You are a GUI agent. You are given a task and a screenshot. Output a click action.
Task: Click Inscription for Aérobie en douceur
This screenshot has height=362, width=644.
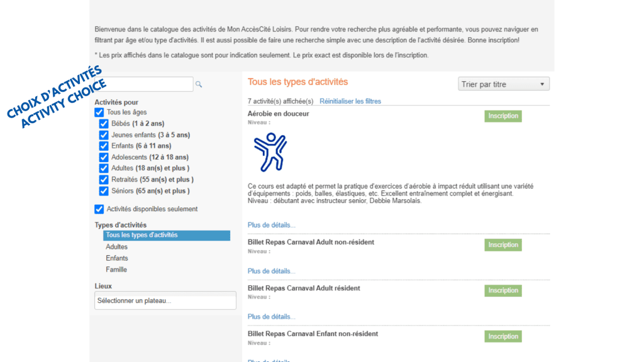(x=503, y=116)
